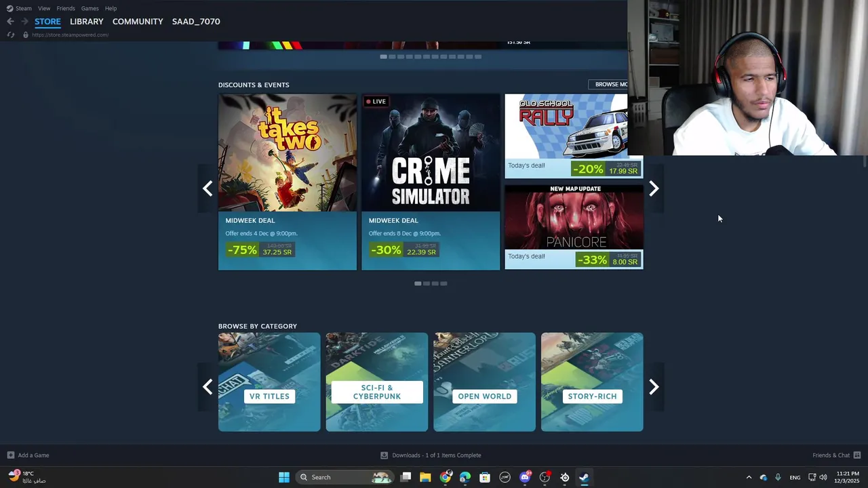Open the VR Titles category
This screenshot has width=868, height=488.
[269, 382]
